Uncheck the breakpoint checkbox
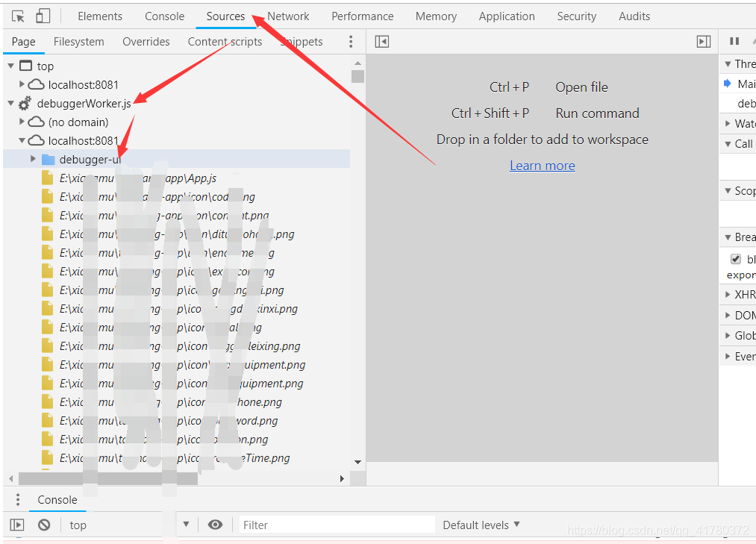Screen dimensions: 756x544 [735, 259]
